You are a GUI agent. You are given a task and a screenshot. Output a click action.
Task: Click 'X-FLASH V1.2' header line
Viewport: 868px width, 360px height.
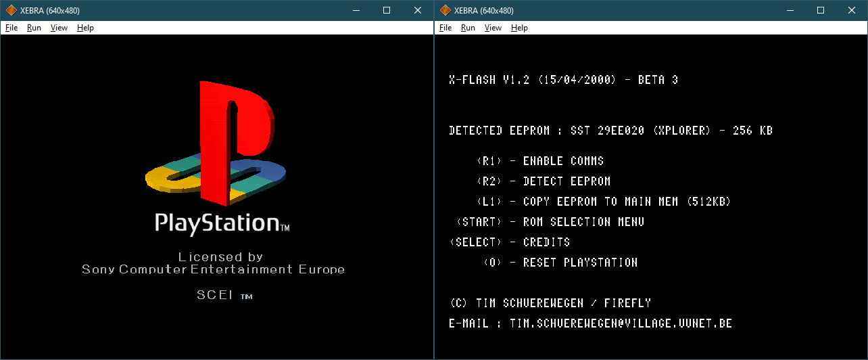(563, 80)
